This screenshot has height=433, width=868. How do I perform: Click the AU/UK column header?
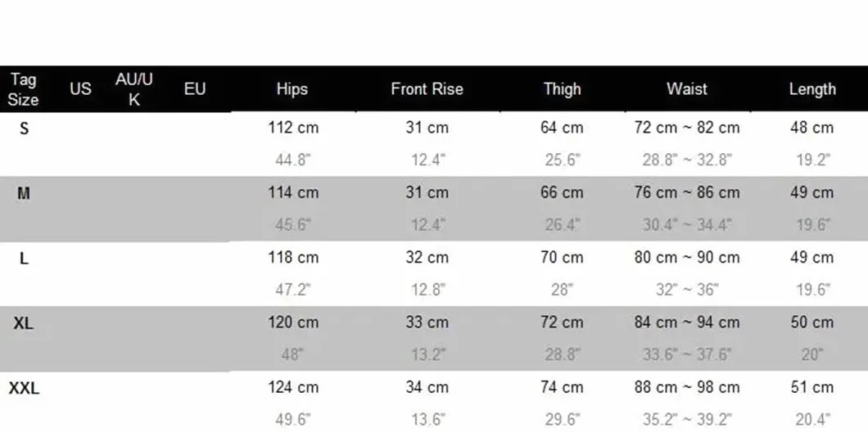point(134,89)
